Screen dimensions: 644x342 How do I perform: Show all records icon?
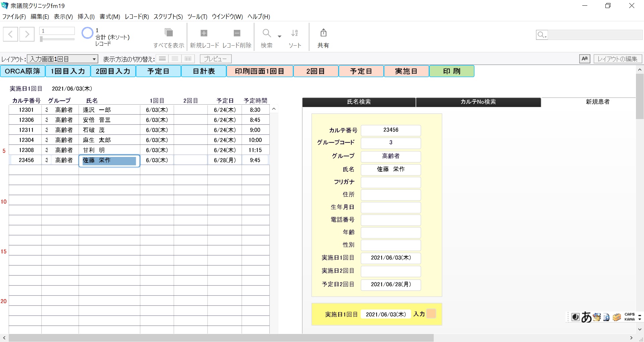(x=169, y=33)
